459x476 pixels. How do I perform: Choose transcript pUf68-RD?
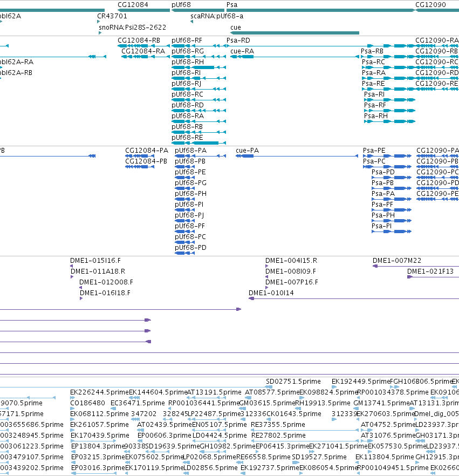tap(198, 111)
